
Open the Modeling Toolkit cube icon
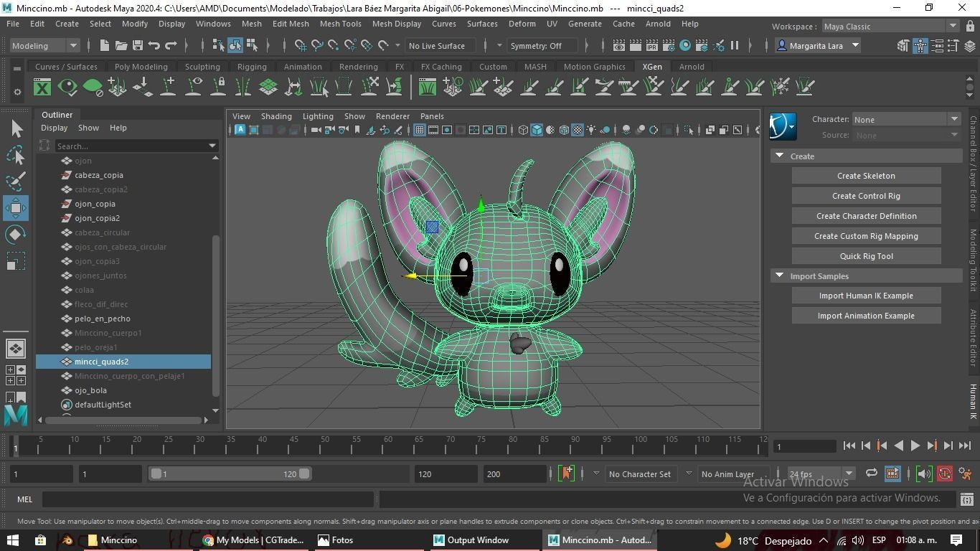tap(903, 45)
